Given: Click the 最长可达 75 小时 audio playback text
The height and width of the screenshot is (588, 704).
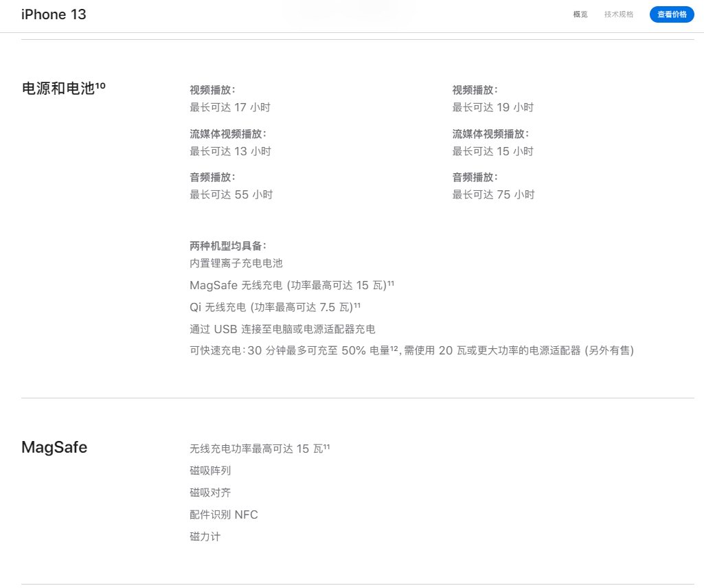Looking at the screenshot, I should click(x=492, y=194).
